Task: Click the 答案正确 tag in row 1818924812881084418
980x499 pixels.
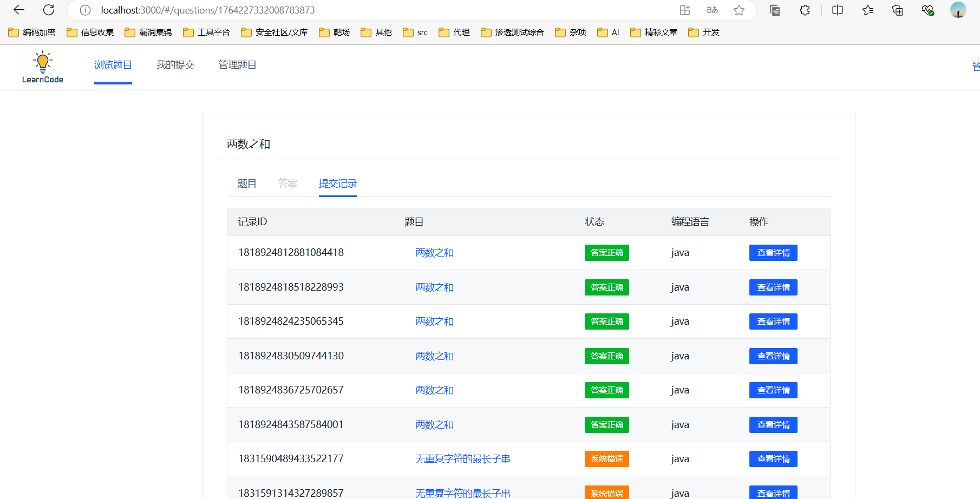Action: click(607, 253)
